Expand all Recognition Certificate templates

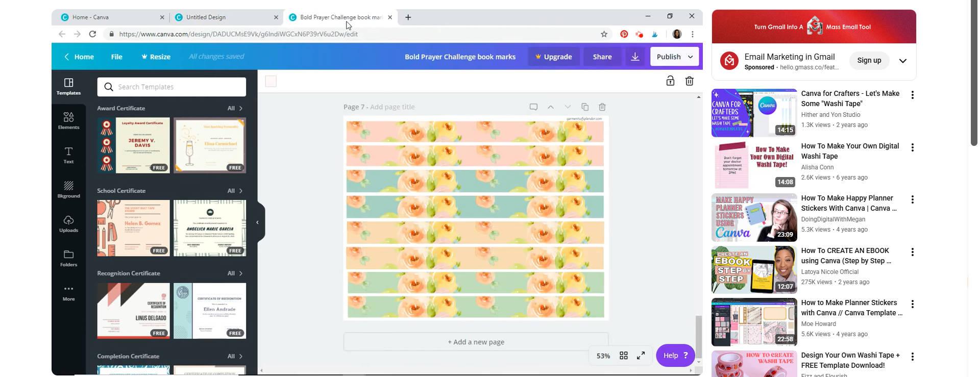(235, 273)
